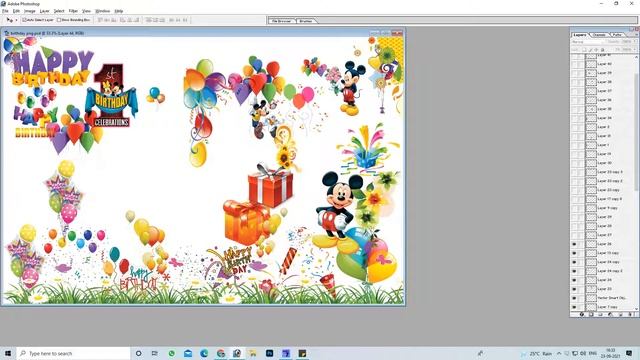
Task: Toggle the Show Bounding Box checkbox
Action: 59,20
